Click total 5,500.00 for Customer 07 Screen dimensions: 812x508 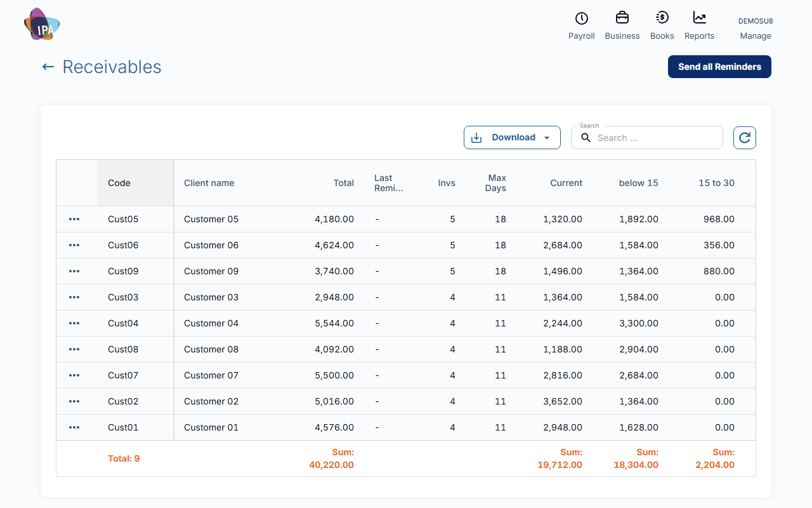tap(334, 375)
